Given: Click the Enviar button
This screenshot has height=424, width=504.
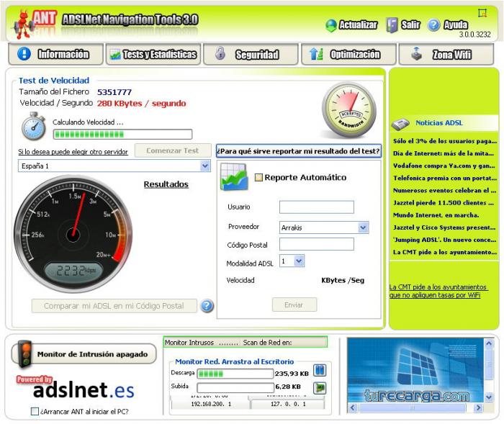Looking at the screenshot, I should [x=294, y=305].
